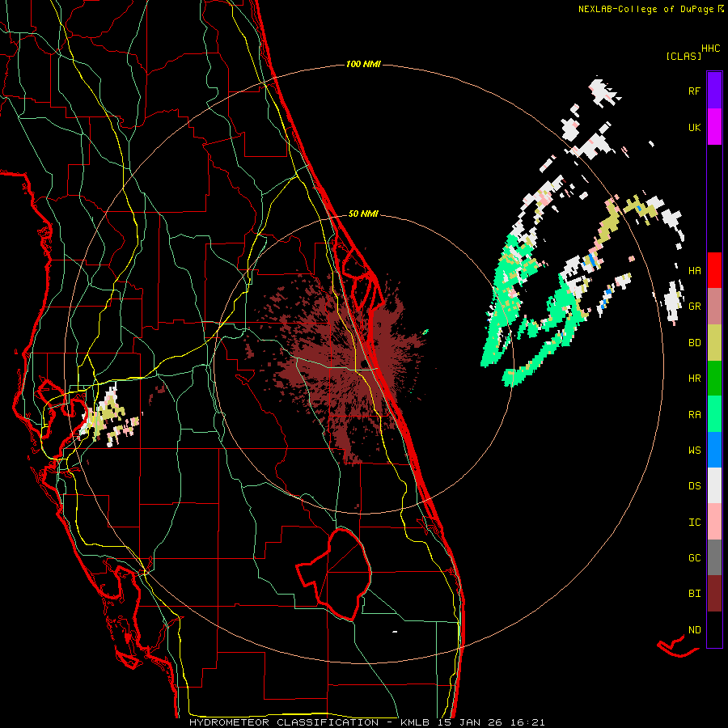Click the 16:21 timestamp
Viewport: 728px width, 728px height.
[528, 722]
